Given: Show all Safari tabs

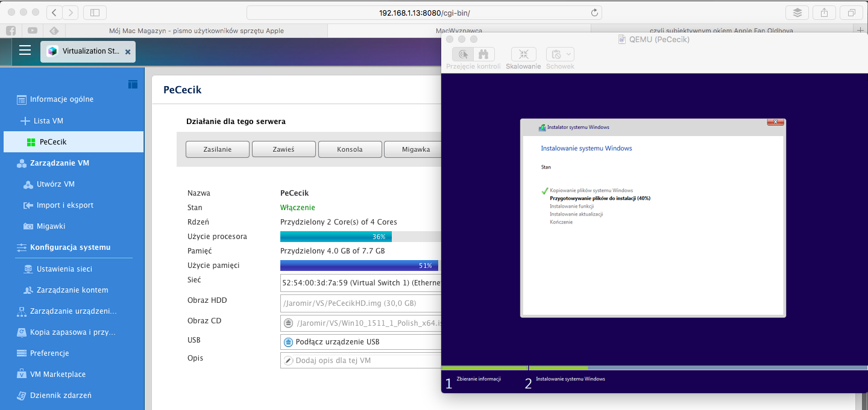Looking at the screenshot, I should (x=851, y=13).
